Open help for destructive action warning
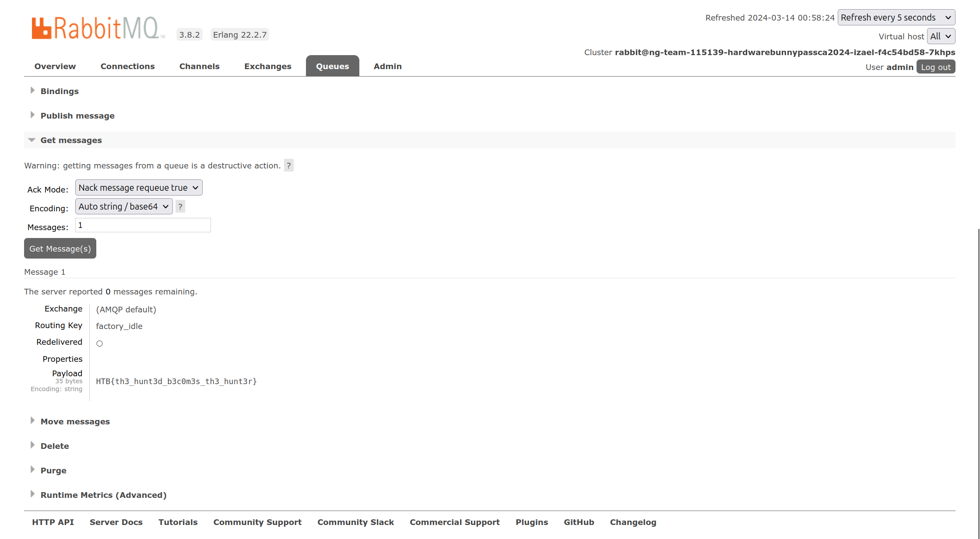 pyautogui.click(x=289, y=165)
